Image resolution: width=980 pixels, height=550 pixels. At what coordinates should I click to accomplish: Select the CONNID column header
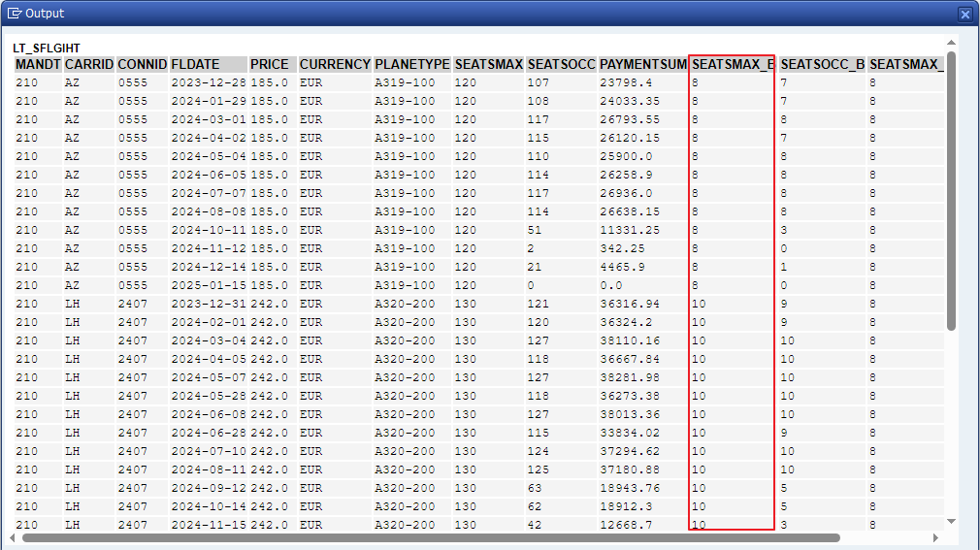pos(142,64)
